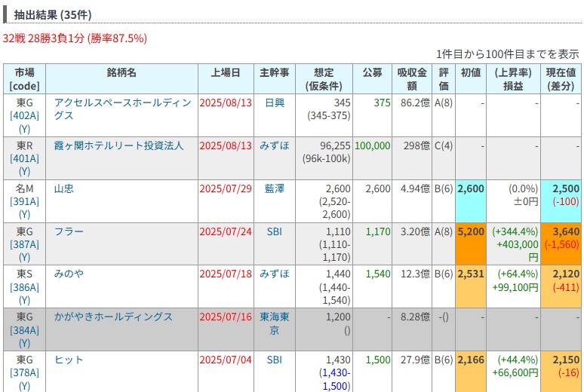Click the offer price 375
584x392 pixels.
point(382,103)
